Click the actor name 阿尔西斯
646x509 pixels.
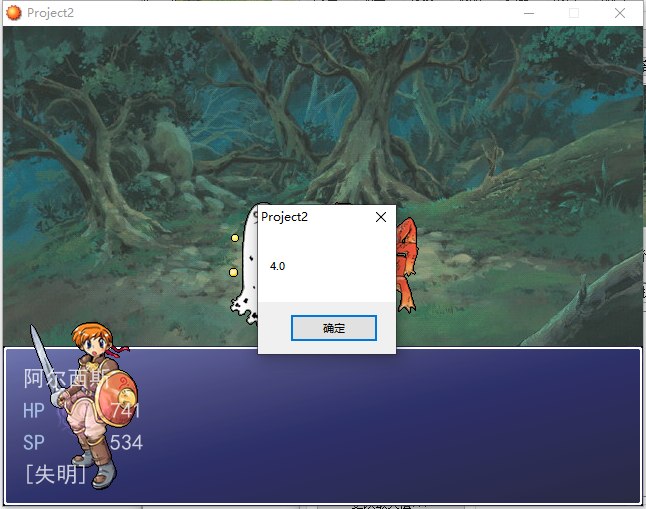(x=66, y=378)
